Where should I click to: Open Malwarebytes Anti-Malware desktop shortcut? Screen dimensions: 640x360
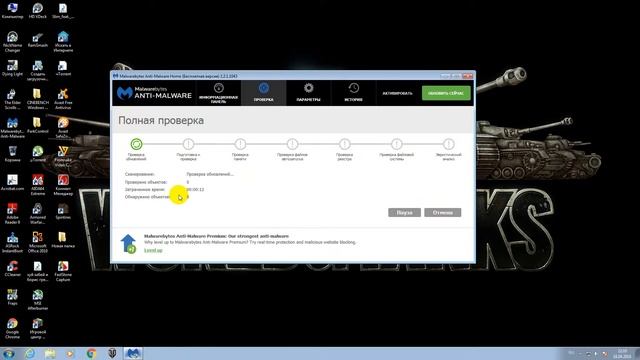pyautogui.click(x=12, y=128)
